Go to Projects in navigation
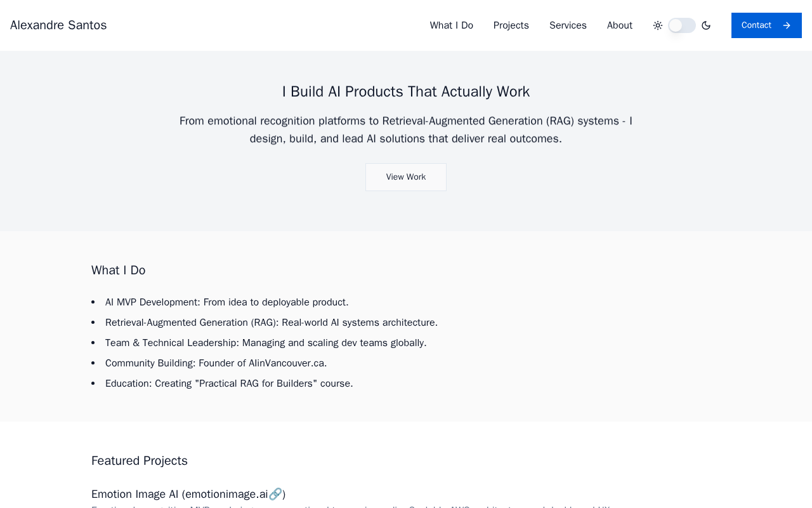This screenshot has width=812, height=508. 511,25
